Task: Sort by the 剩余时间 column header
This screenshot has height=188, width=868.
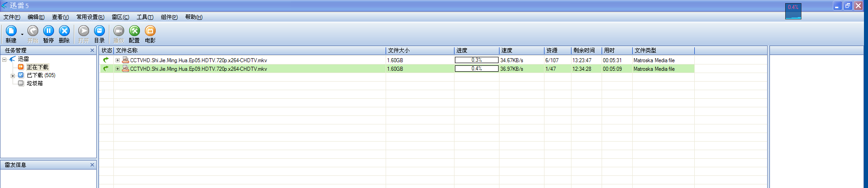Action: 586,50
